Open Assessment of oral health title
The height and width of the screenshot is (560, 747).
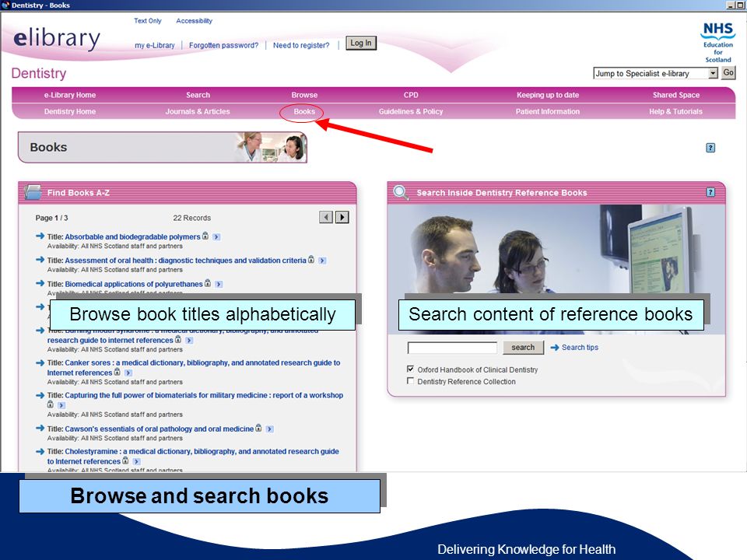point(185,261)
